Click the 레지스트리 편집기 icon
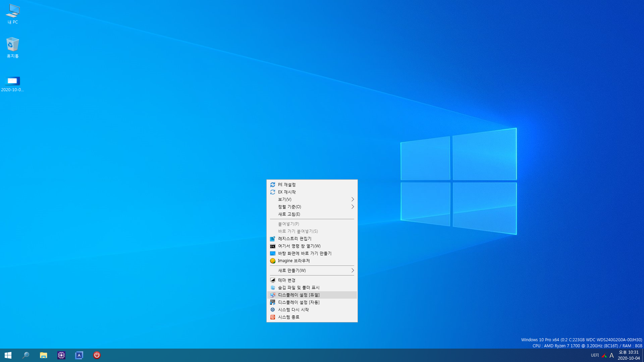This screenshot has height=362, width=644. [273, 239]
